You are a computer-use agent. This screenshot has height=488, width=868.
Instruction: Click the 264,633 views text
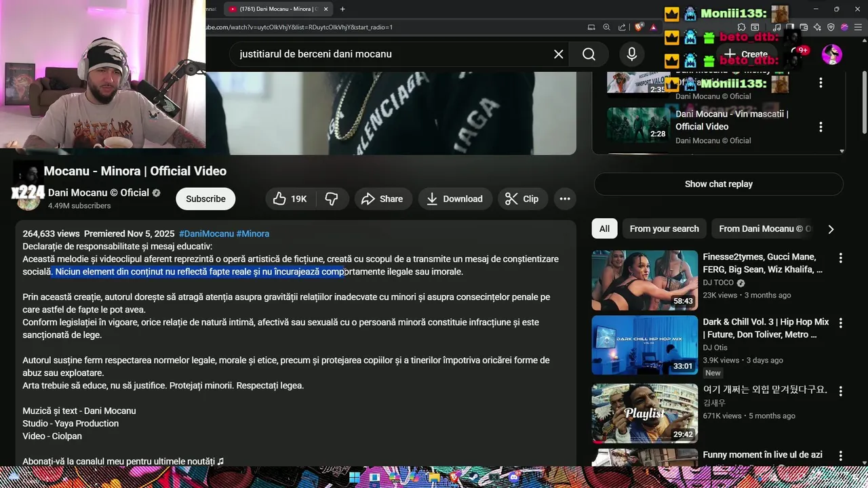[51, 234]
